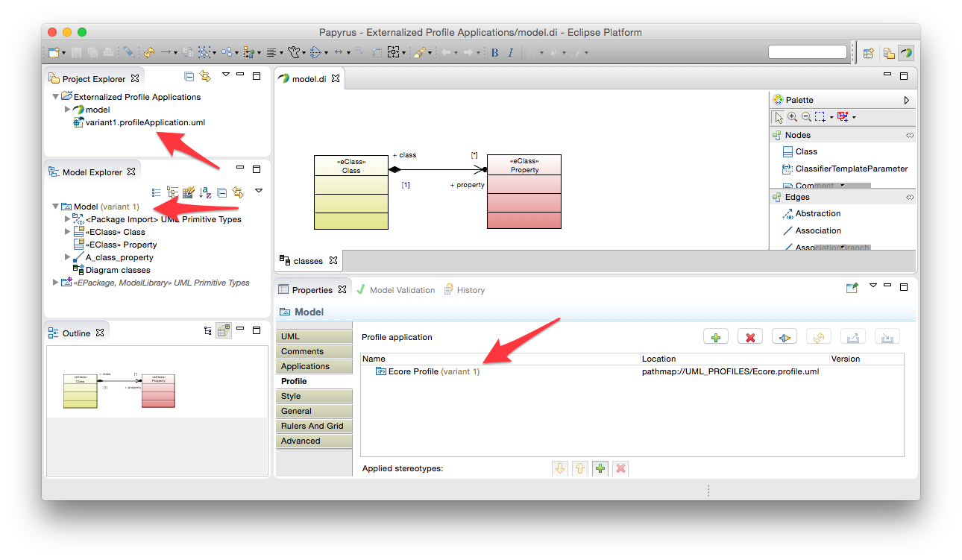Select the Model Explorer tab
962x560 pixels.
click(92, 172)
